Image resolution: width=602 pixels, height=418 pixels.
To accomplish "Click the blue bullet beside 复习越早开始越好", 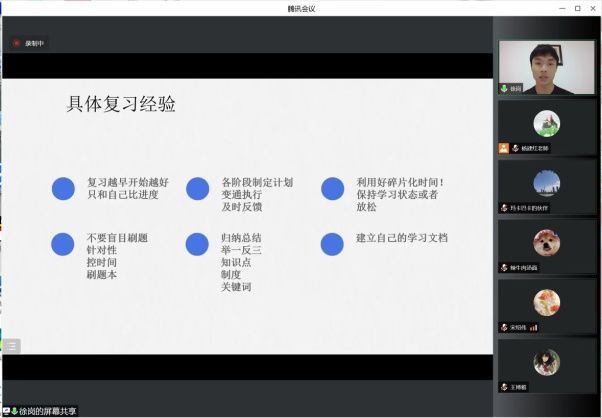I will 63,188.
